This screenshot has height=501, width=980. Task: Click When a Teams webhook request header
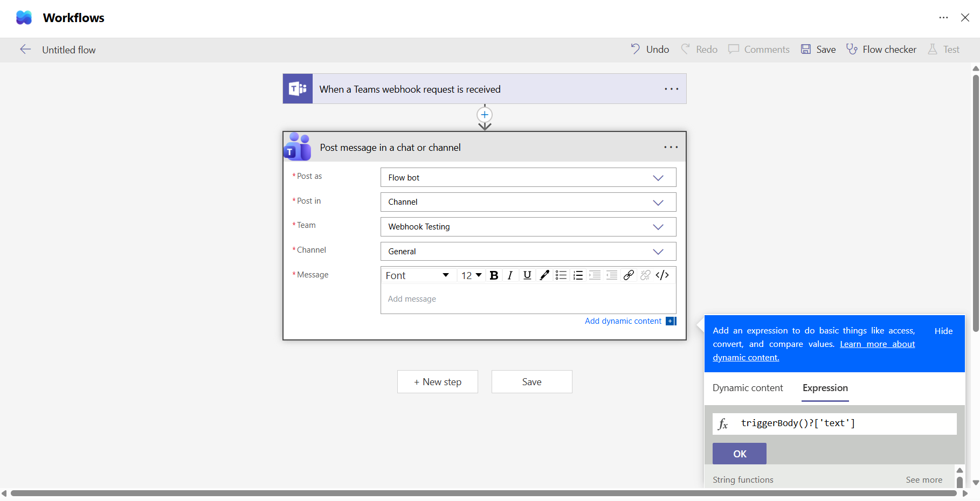485,89
